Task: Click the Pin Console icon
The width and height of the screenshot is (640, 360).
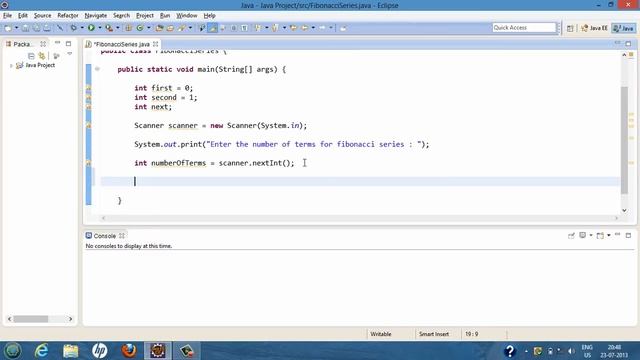Action: click(571, 236)
